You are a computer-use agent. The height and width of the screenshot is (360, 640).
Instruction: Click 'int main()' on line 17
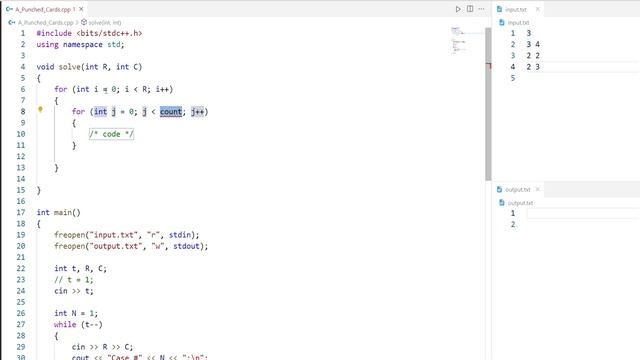tap(58, 212)
